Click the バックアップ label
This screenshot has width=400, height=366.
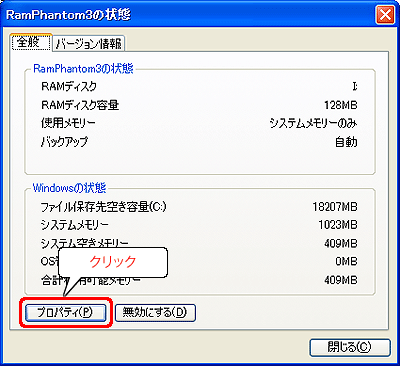pyautogui.click(x=64, y=142)
